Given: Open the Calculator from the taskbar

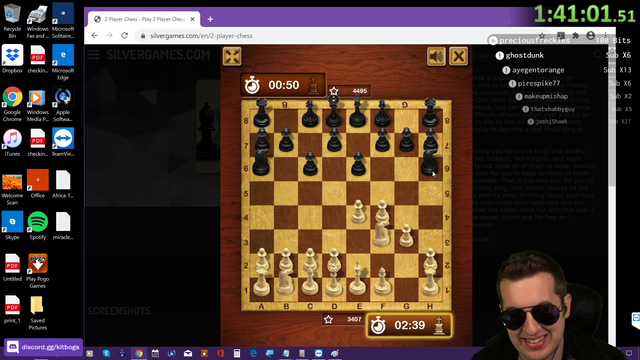Looking at the screenshot, I should coord(237,353).
